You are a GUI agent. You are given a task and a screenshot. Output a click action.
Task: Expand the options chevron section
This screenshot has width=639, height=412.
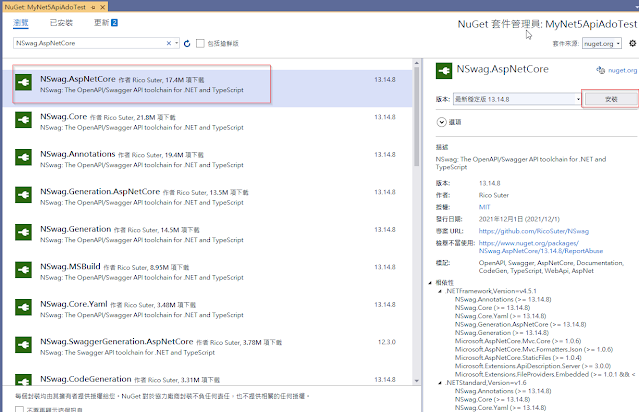click(x=441, y=122)
